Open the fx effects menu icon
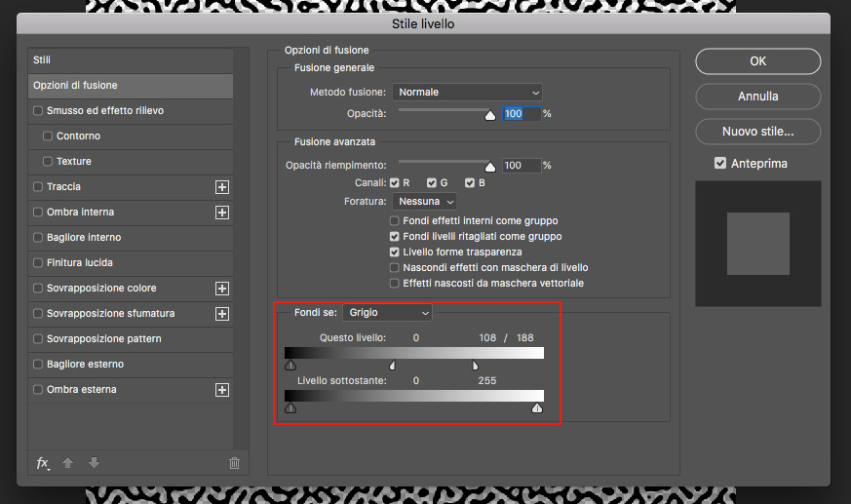 pyautogui.click(x=43, y=463)
